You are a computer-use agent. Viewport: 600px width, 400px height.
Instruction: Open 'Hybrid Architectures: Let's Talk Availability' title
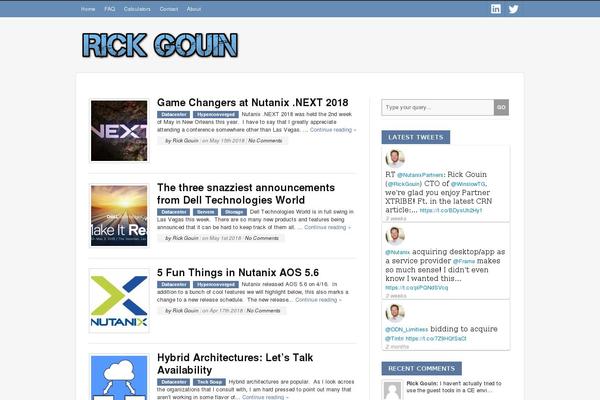tap(235, 364)
